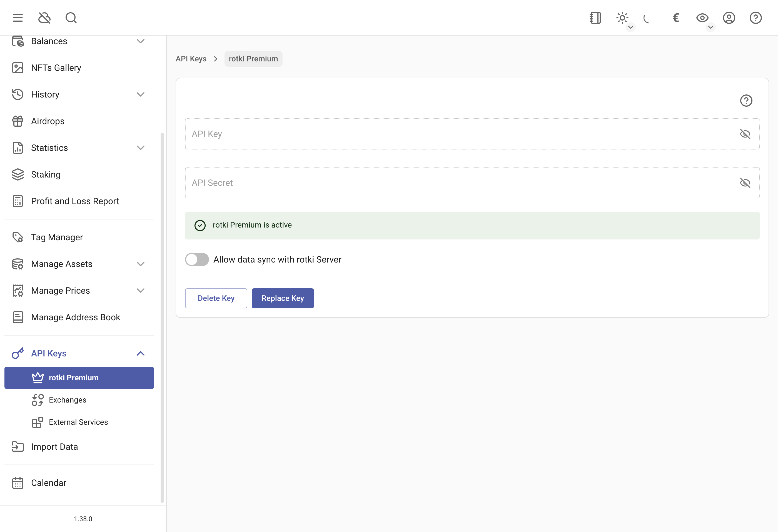Click the Staking layers icon

coord(18,174)
